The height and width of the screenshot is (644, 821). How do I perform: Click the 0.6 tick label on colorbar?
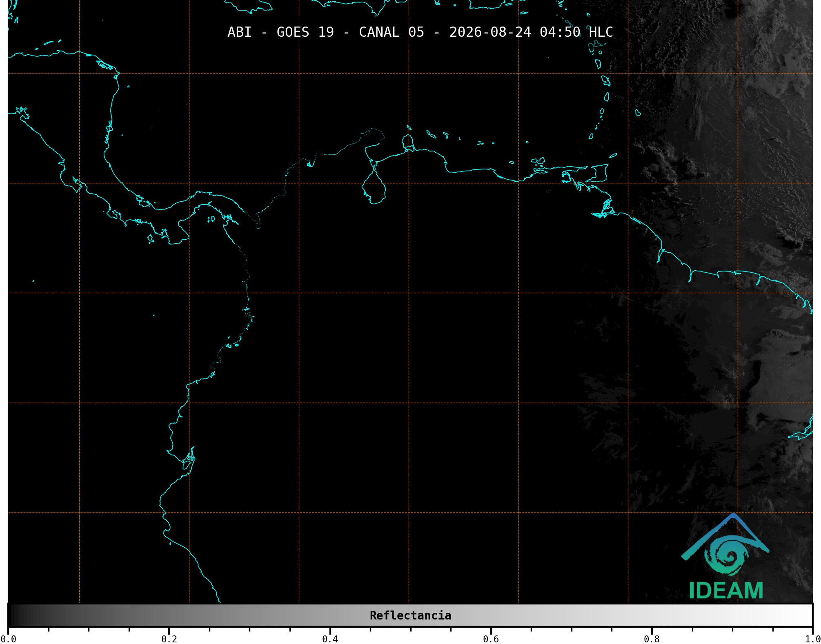pyautogui.click(x=491, y=639)
